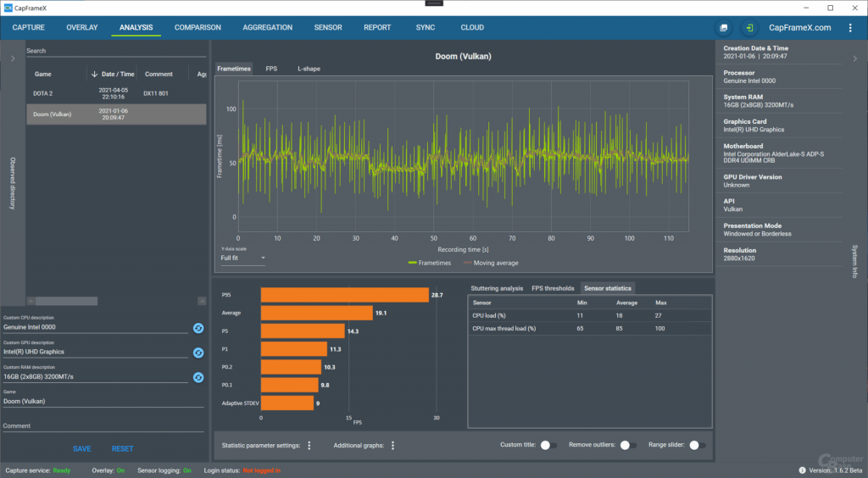
Task: Toggle the Range slider switch
Action: 698,445
